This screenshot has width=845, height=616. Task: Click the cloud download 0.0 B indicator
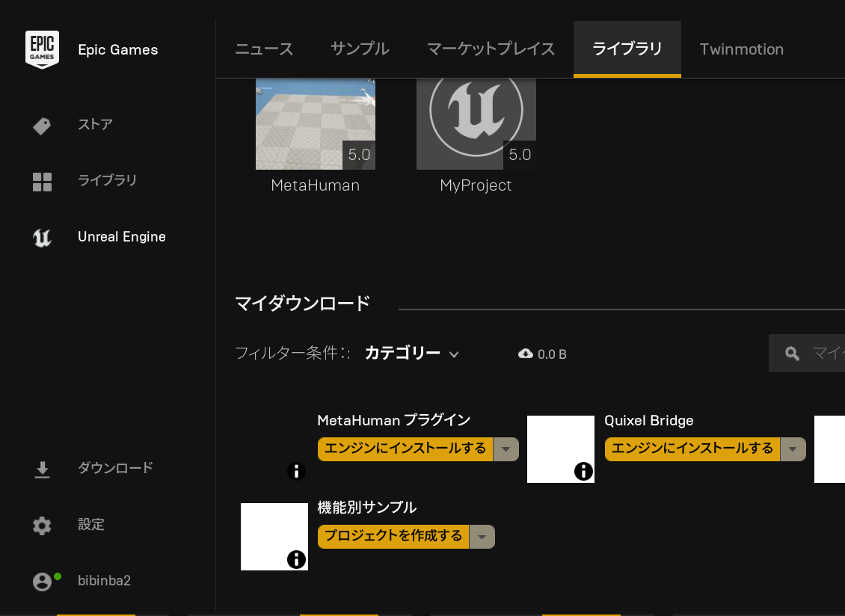(542, 354)
